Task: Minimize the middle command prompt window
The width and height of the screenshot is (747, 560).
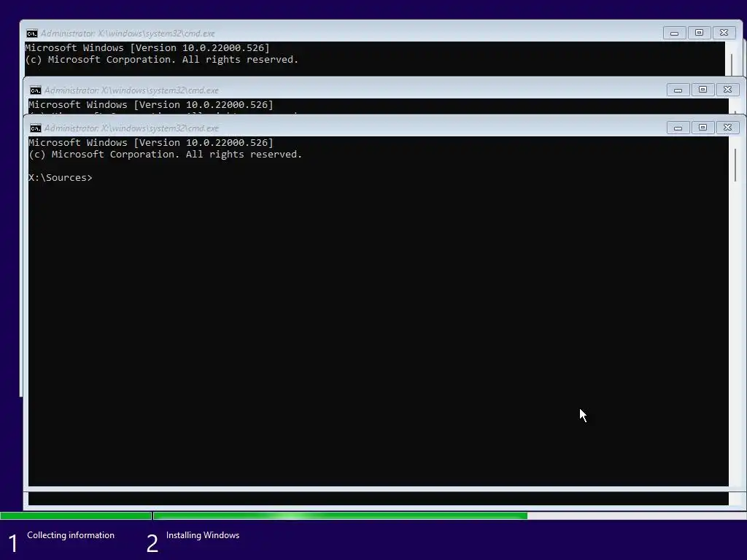Action: pos(678,90)
